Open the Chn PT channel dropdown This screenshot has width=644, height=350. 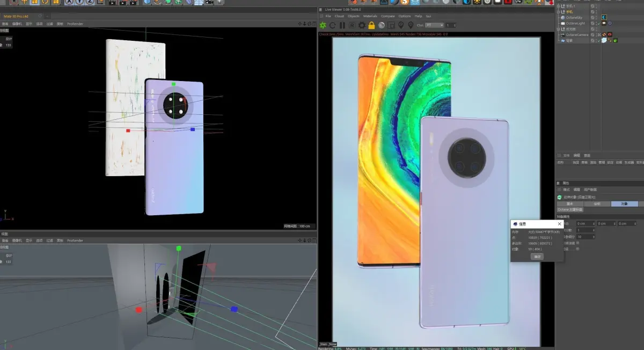434,25
